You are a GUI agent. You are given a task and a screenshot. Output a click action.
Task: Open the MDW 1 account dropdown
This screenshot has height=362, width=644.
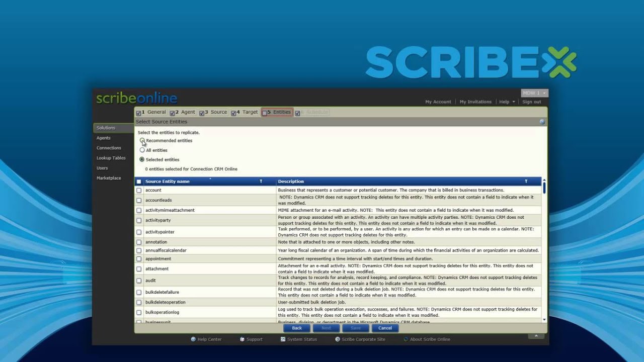534,93
